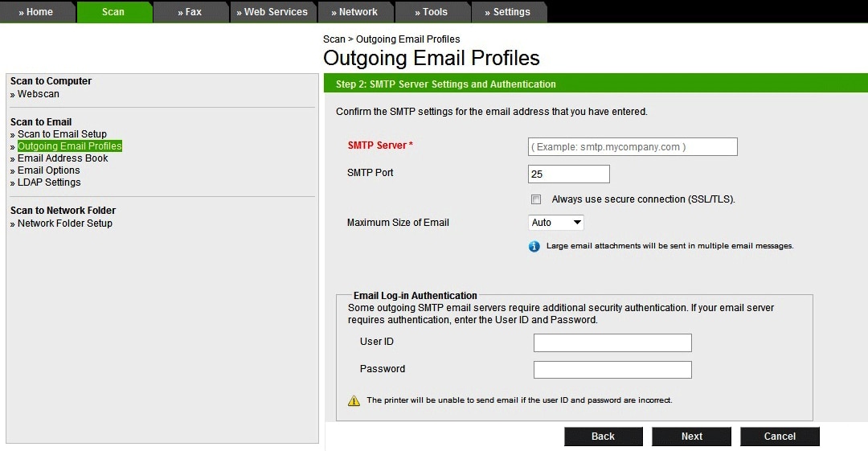Viewport: 868px width, 451px height.
Task: Select the Password input field
Action: [x=612, y=370]
